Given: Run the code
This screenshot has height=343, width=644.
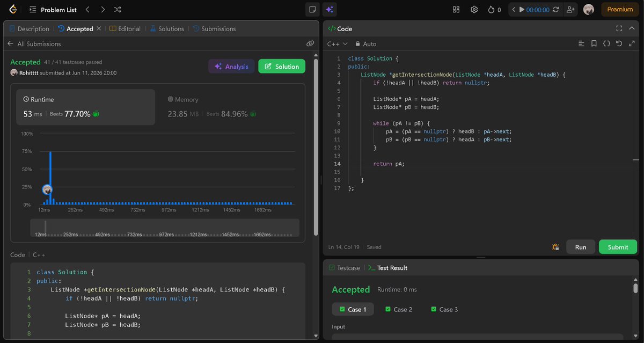Looking at the screenshot, I should point(581,247).
